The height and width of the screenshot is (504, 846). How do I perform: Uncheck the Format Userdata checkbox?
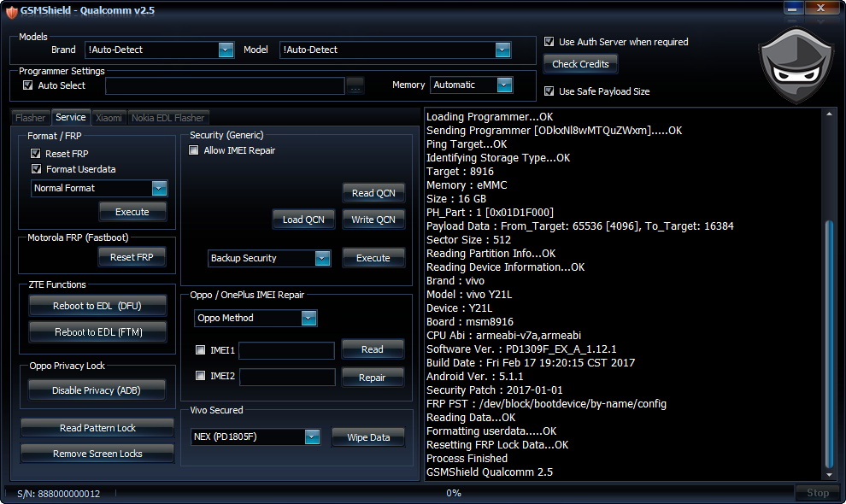pyautogui.click(x=36, y=169)
